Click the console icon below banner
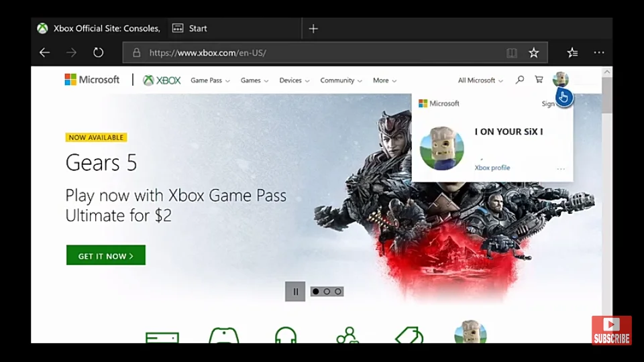This screenshot has height=362, width=644. 162,337
